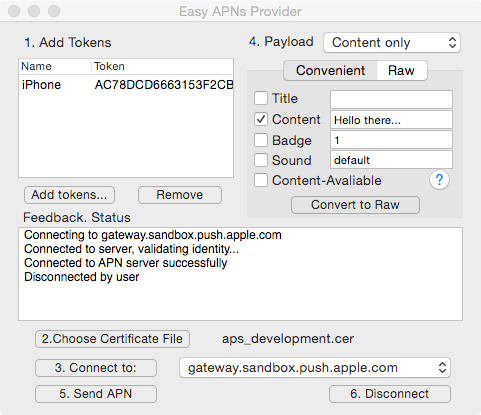481x415 pixels.
Task: Click the Name column header
Action: tap(55, 66)
